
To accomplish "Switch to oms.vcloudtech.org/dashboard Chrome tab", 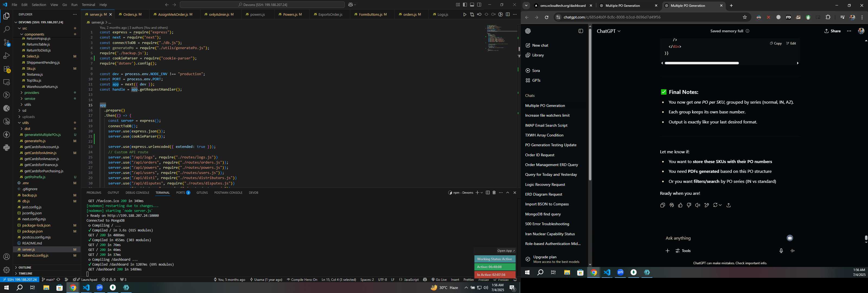I will [x=563, y=6].
